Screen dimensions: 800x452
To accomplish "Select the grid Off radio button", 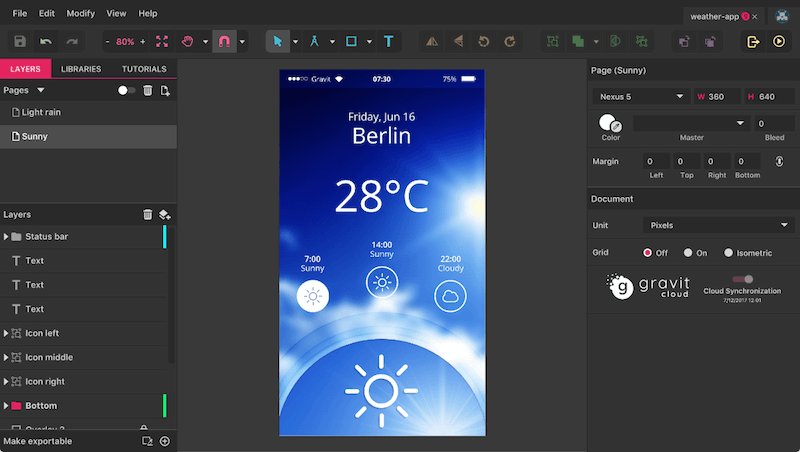I will (x=647, y=253).
